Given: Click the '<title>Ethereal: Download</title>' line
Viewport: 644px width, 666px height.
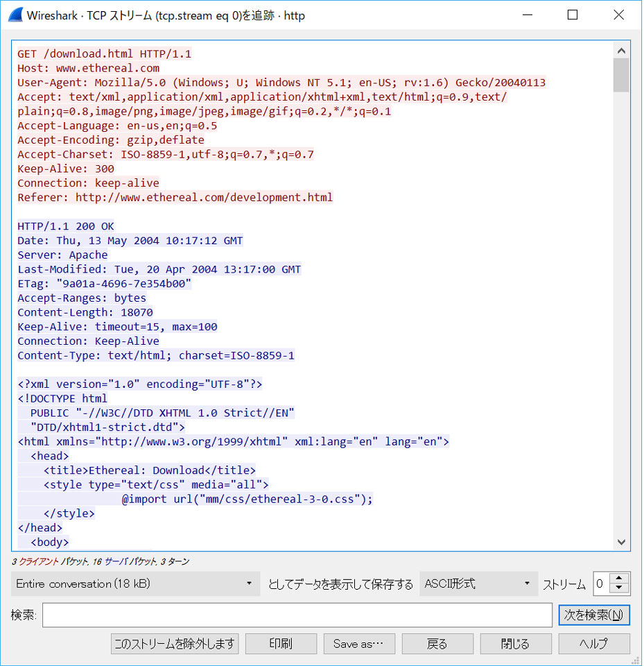Looking at the screenshot, I should pos(150,470).
